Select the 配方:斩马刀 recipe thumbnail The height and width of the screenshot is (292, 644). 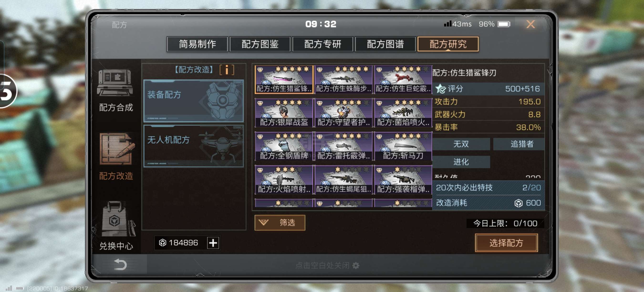tap(403, 146)
